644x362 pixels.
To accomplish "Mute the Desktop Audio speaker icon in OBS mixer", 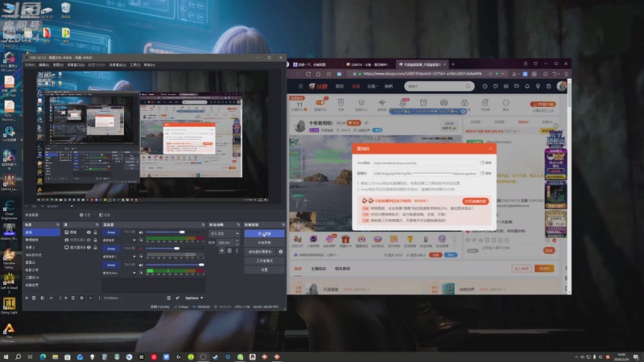I will (141, 232).
